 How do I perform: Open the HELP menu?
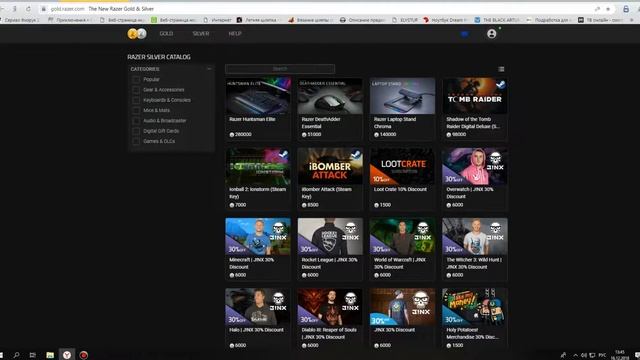pos(235,34)
